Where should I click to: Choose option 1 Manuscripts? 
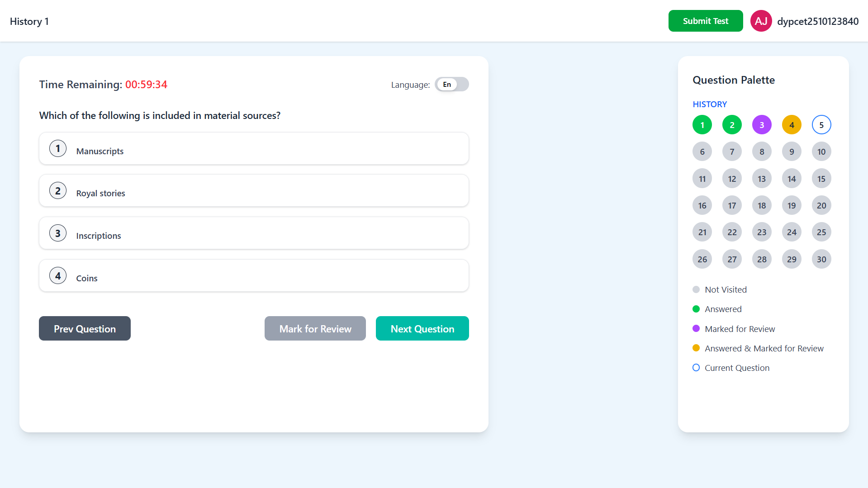[x=254, y=149]
